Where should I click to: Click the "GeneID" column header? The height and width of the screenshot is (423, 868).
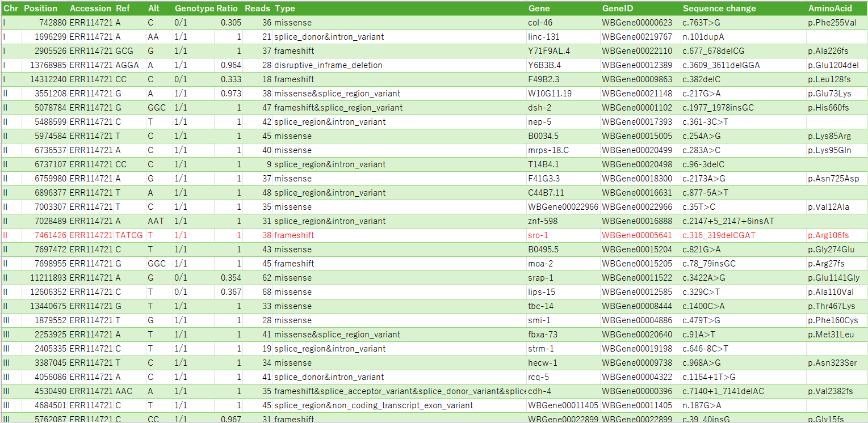point(618,9)
